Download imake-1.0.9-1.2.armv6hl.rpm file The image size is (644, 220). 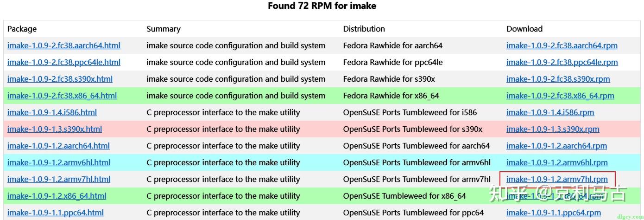[x=557, y=162]
